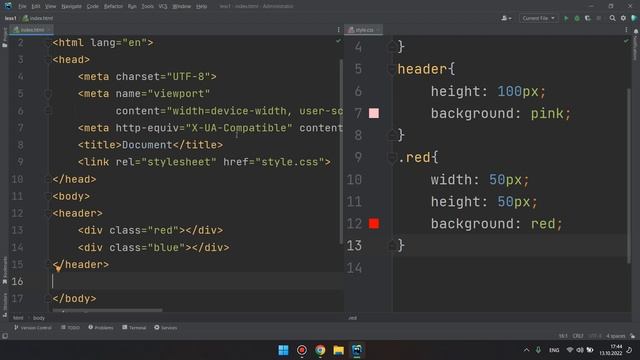Collapse the head tag at HTML line 3
Viewport: 640px width, 360px height.
click(x=48, y=60)
